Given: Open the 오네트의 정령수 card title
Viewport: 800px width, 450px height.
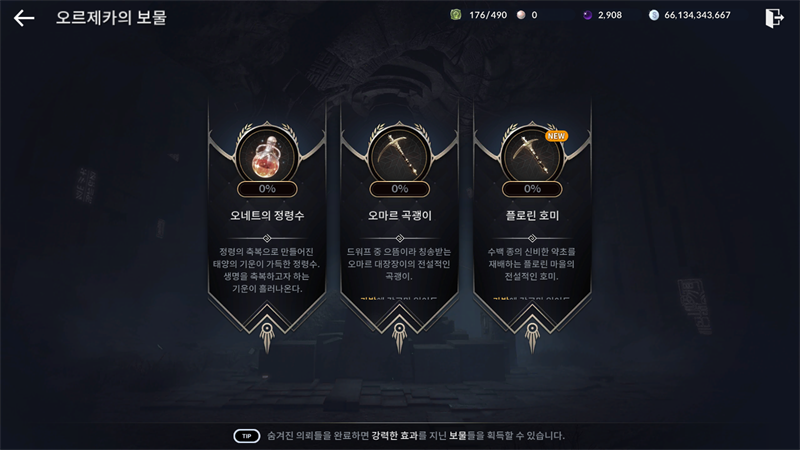Looking at the screenshot, I should pos(267,215).
